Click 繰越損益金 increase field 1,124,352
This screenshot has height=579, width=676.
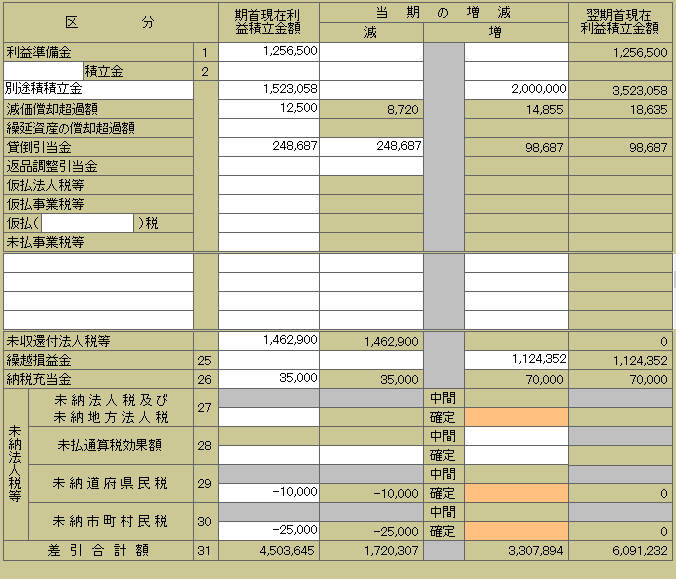[x=516, y=360]
